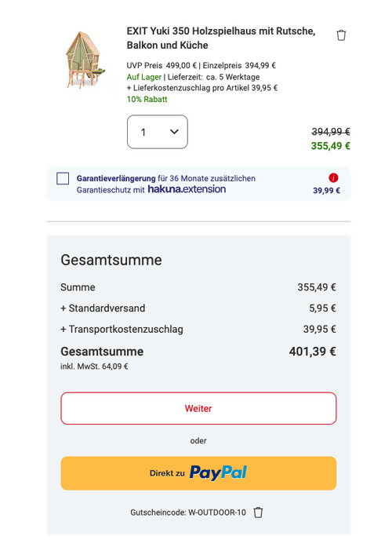Click the red-outlined Weiter button

(198, 408)
